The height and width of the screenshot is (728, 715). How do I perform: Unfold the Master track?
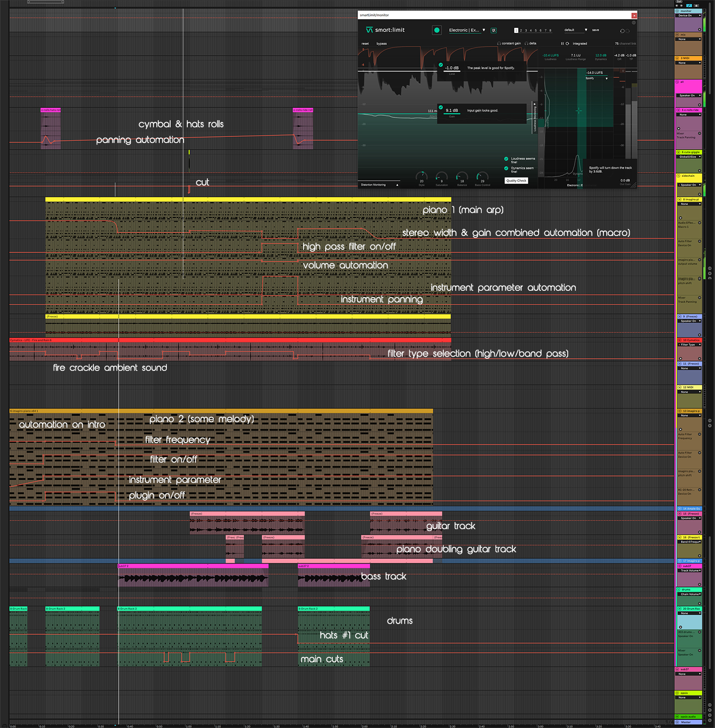[677, 722]
